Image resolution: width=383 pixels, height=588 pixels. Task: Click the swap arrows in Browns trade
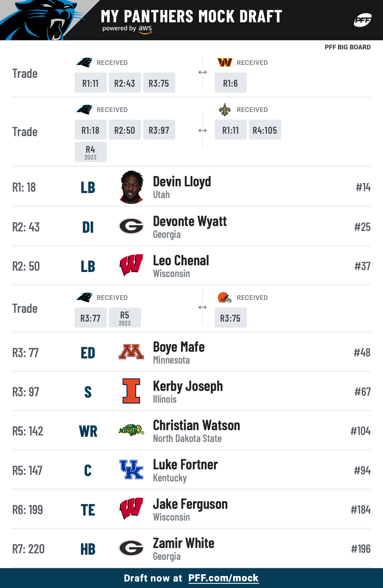[202, 307]
